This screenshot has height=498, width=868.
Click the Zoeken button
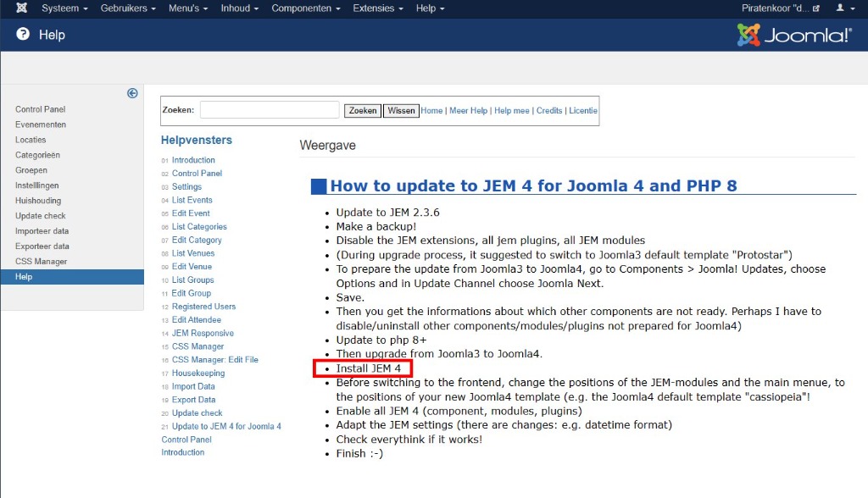click(363, 111)
